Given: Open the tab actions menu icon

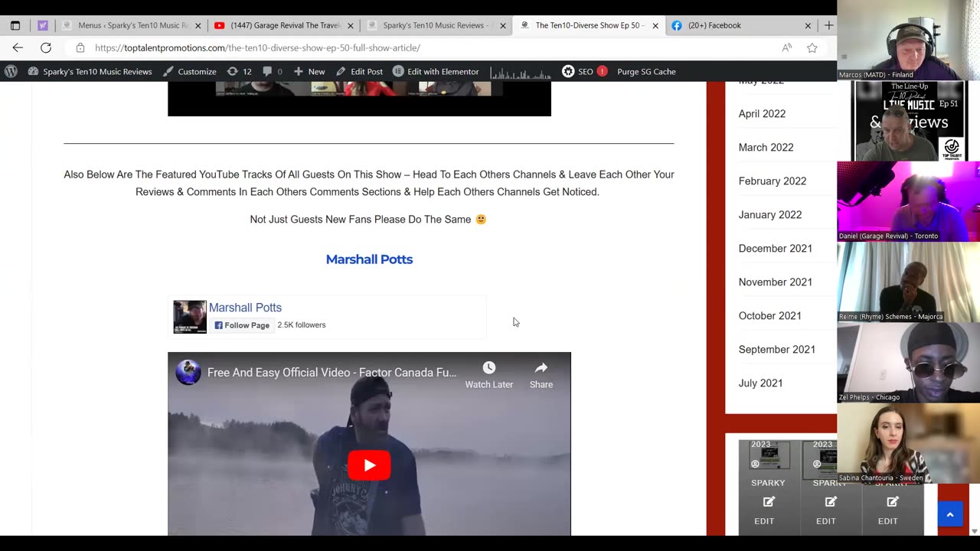Looking at the screenshot, I should point(15,25).
